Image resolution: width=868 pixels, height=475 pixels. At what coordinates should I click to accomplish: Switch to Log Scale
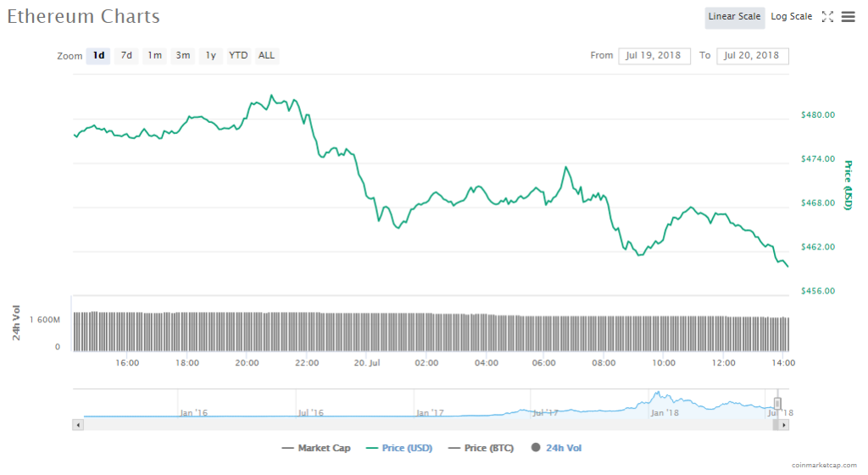coord(791,17)
